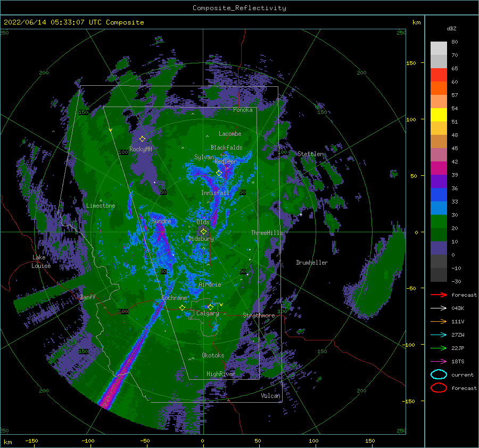Click the Okotoks city label
Screen dimensions: 479x448
pos(213,355)
